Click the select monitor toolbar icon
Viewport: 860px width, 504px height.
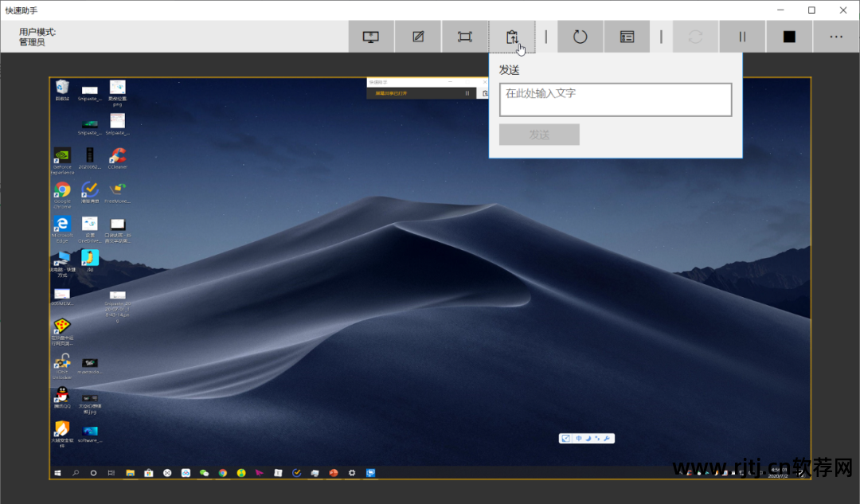pyautogui.click(x=371, y=37)
